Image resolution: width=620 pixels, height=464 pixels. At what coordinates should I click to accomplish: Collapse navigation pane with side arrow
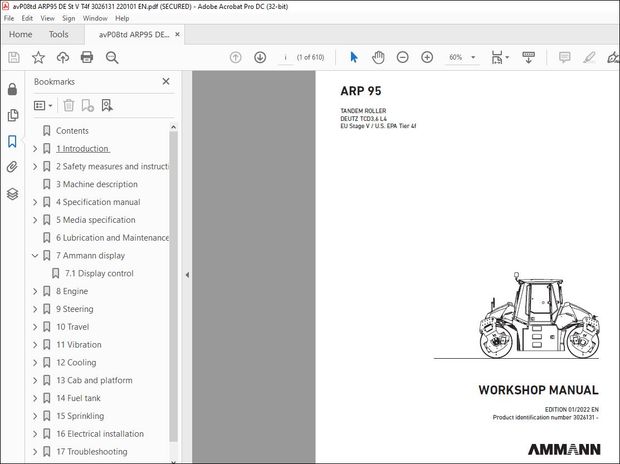(187, 275)
